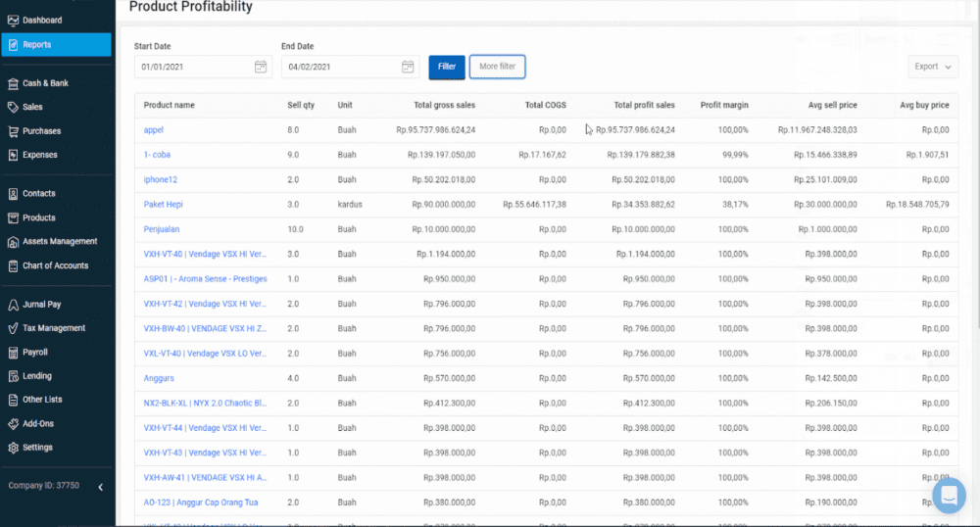Open the appel product link

coord(154,130)
